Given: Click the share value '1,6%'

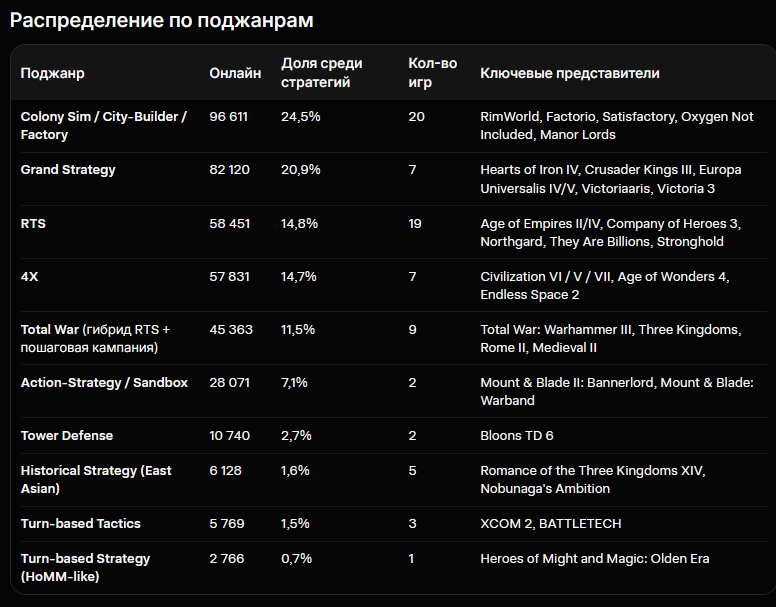Looking at the screenshot, I should point(295,470).
